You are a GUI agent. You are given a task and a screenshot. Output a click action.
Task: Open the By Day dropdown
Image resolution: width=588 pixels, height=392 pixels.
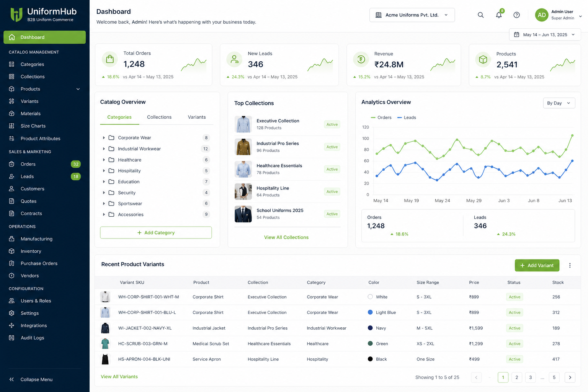(559, 103)
